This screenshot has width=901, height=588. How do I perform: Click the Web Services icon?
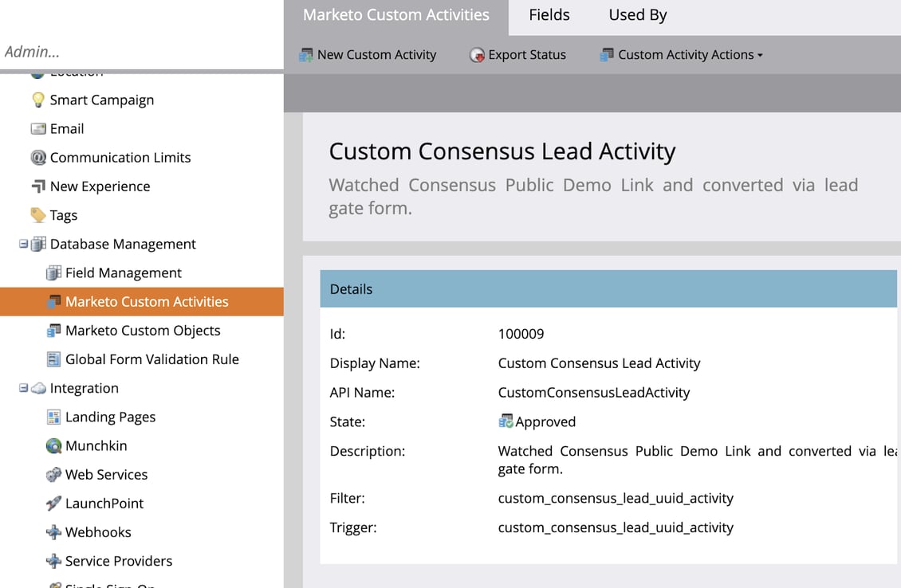click(x=53, y=474)
